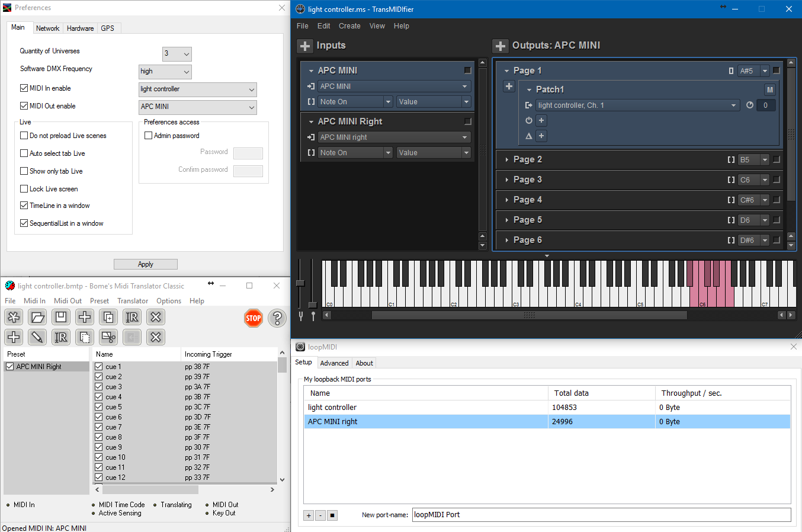Save the project with Bome's floppy disk icon
802x532 pixels.
61,317
